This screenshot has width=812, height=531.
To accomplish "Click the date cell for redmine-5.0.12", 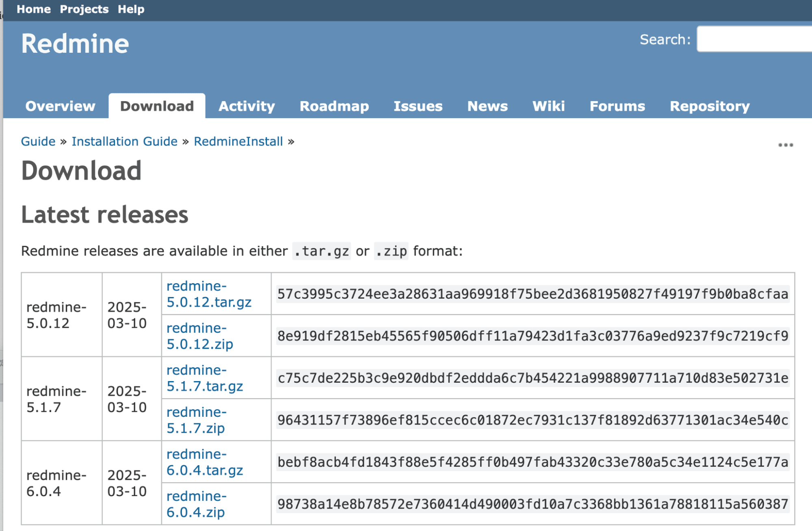I will point(132,315).
